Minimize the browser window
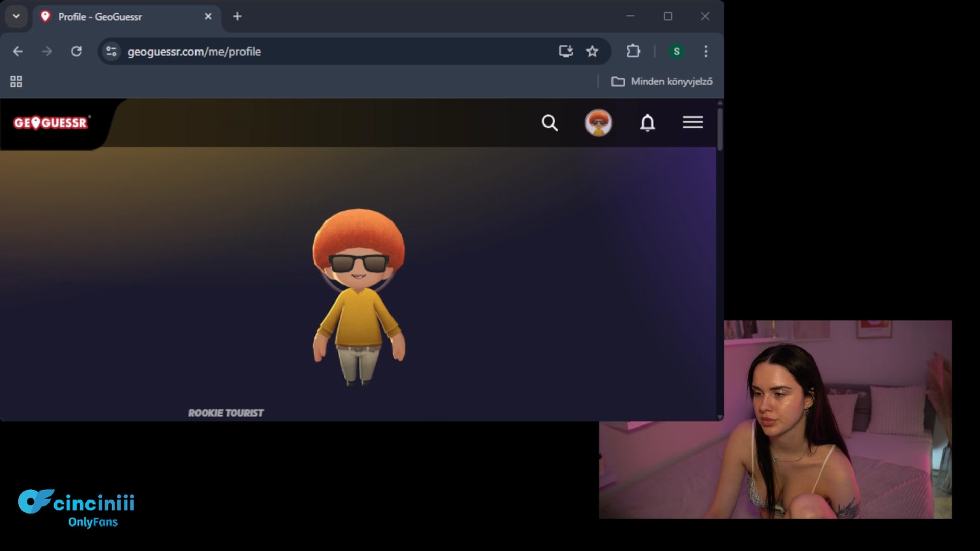980x551 pixels. coord(630,16)
